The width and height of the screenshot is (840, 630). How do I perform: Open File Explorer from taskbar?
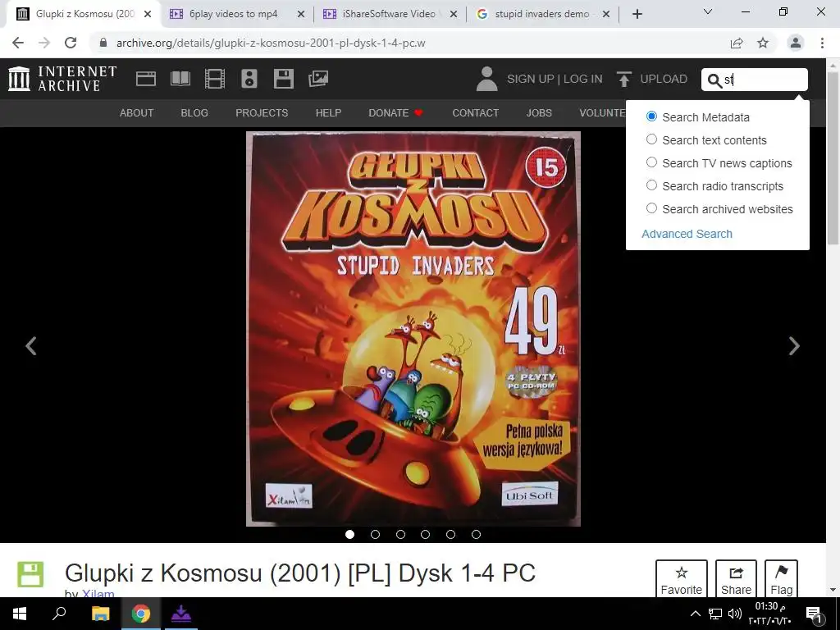[100, 614]
